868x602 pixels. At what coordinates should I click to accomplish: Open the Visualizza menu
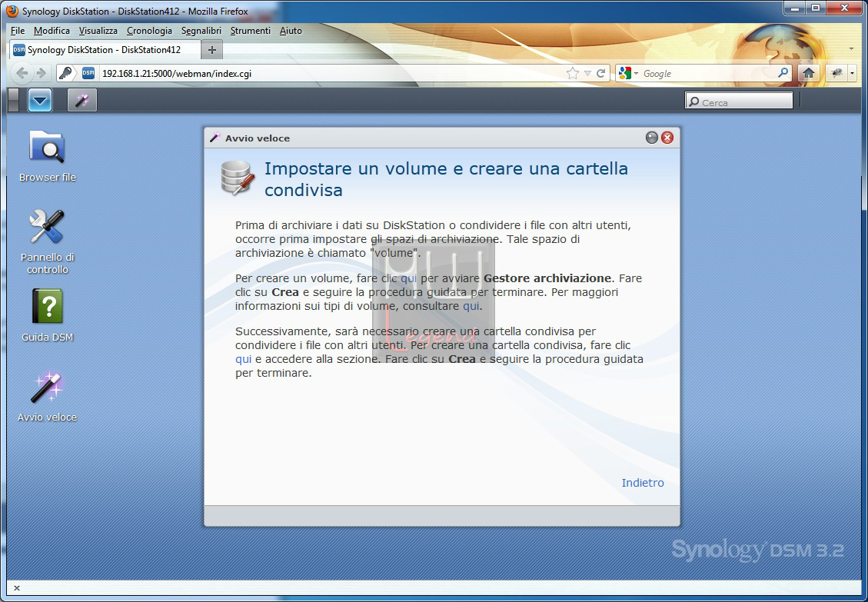(98, 31)
